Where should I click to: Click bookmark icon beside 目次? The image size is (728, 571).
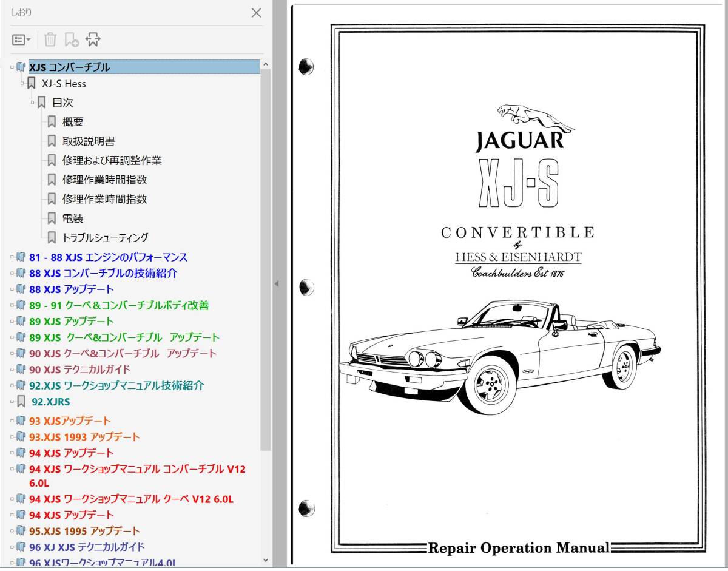pos(41,103)
